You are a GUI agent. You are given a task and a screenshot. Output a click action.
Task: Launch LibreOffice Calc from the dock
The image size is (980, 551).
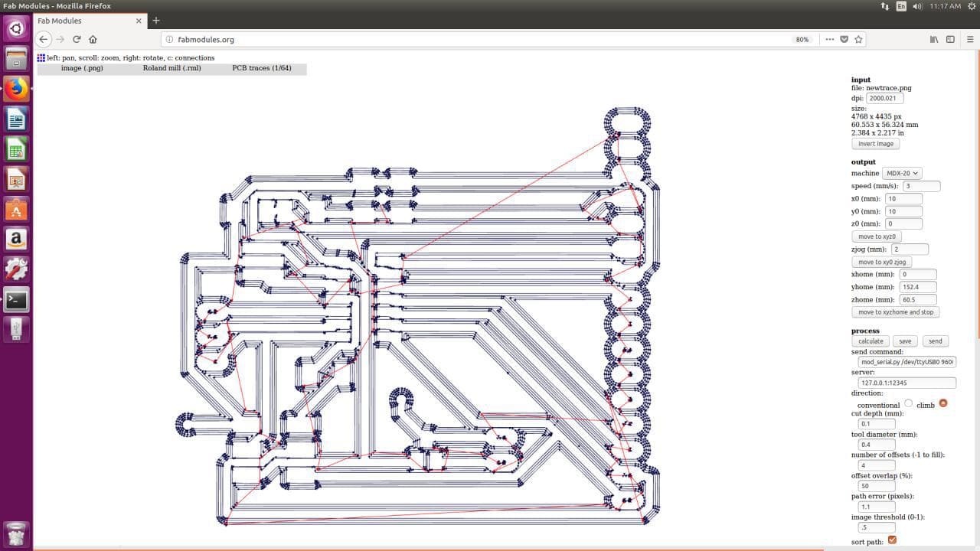16,148
